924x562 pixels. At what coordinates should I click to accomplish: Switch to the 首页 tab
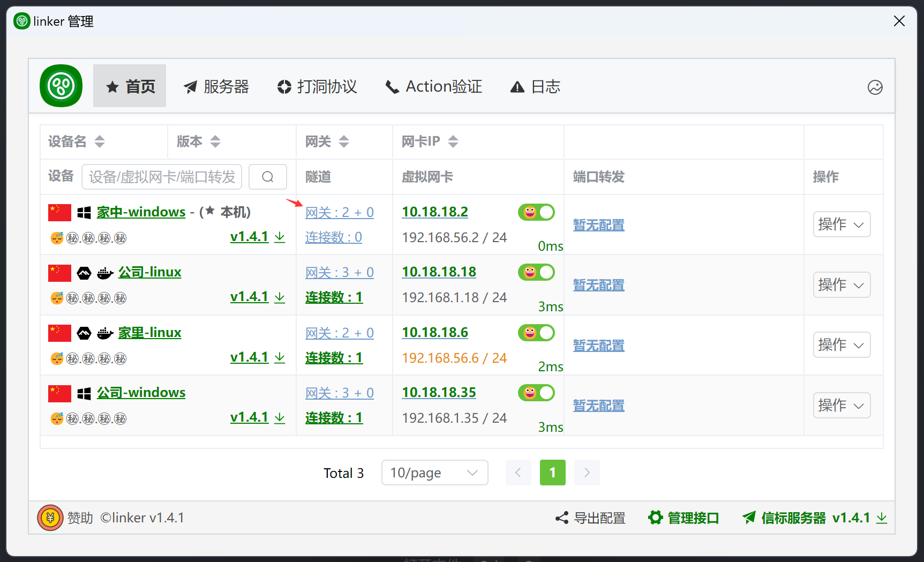tap(130, 86)
